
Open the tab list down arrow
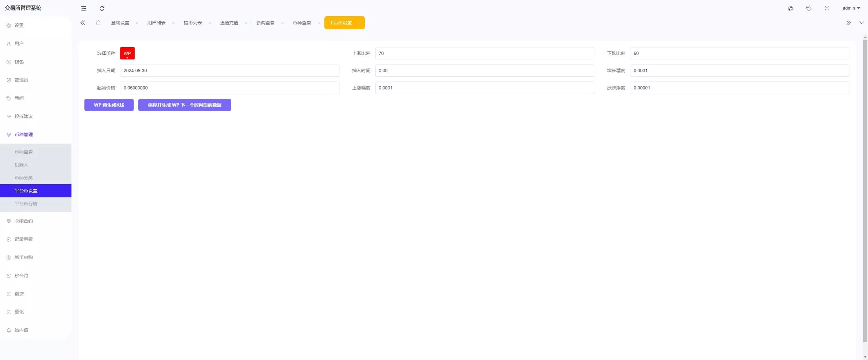(861, 22)
